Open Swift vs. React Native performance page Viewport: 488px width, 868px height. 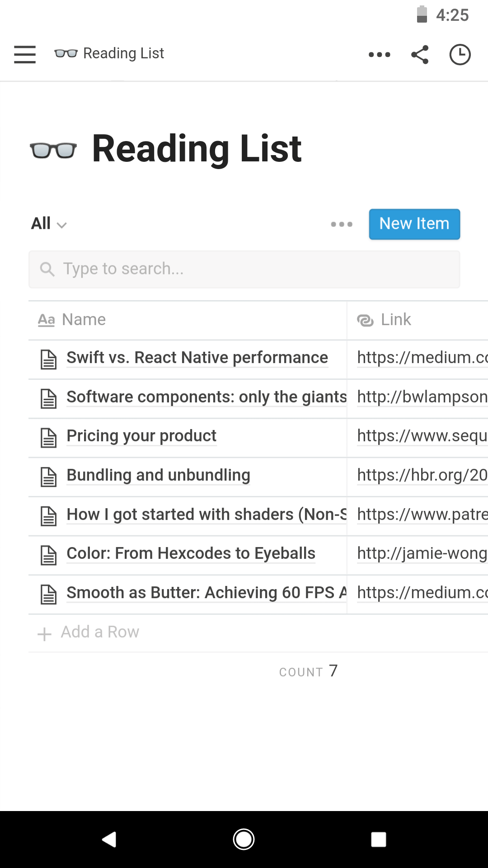pyautogui.click(x=197, y=358)
